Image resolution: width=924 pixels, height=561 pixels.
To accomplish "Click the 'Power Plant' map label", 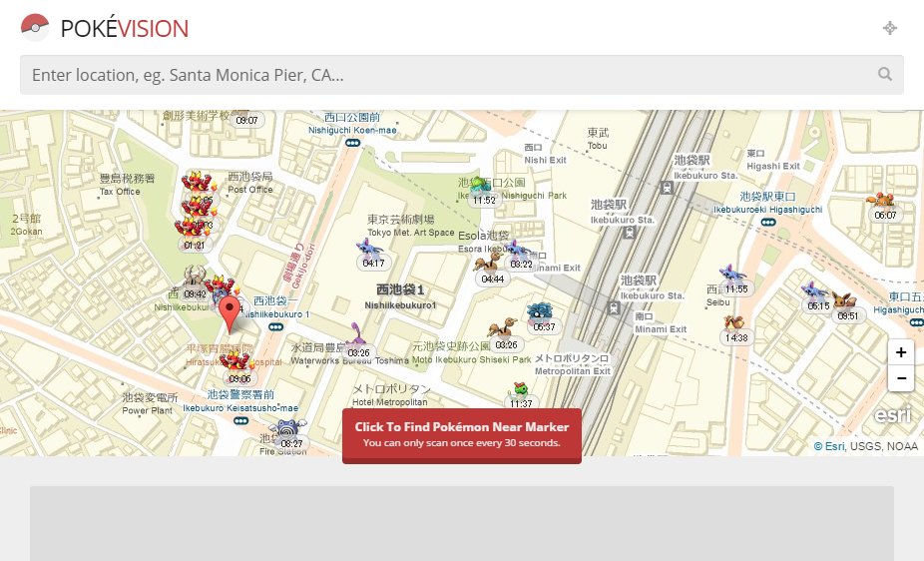I will pos(148,410).
